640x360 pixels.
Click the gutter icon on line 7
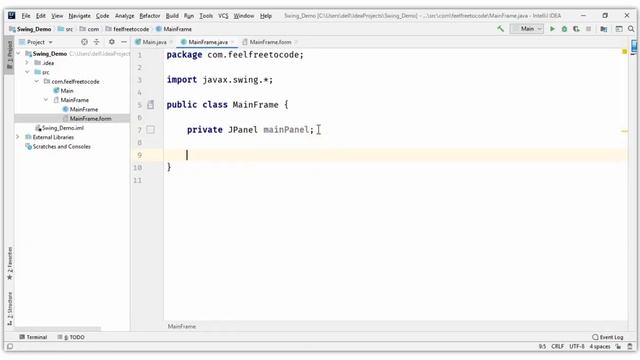click(151, 130)
